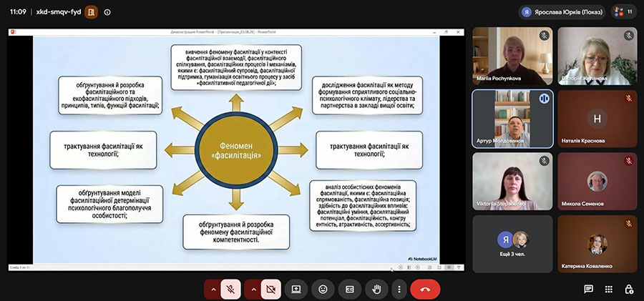Open the chat panel icon
Image resolution: width=644 pixels, height=301 pixels.
pyautogui.click(x=589, y=289)
